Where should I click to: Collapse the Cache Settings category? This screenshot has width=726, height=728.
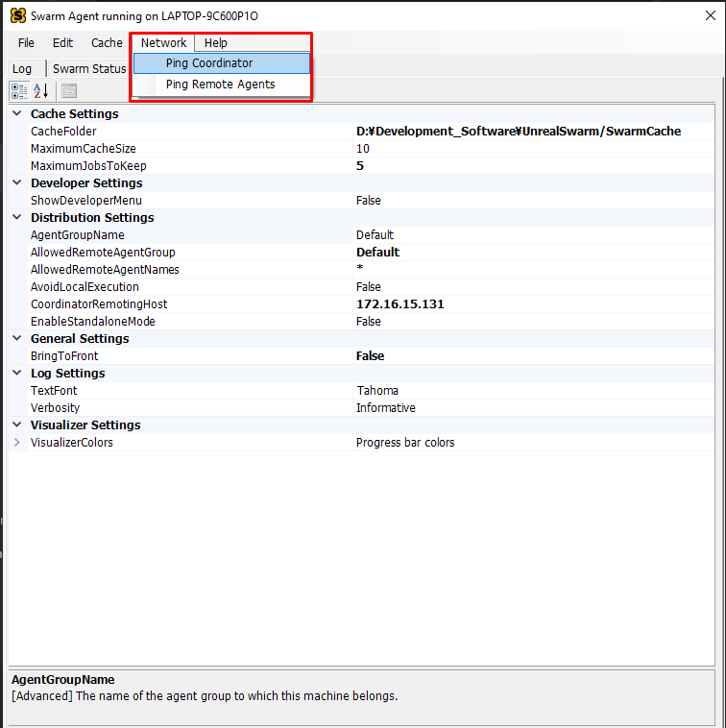point(17,114)
